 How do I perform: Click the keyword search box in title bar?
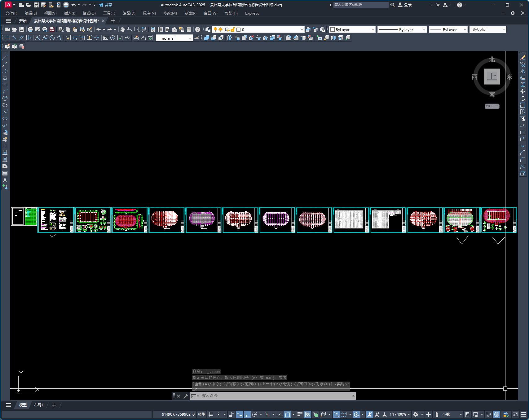tap(361, 5)
